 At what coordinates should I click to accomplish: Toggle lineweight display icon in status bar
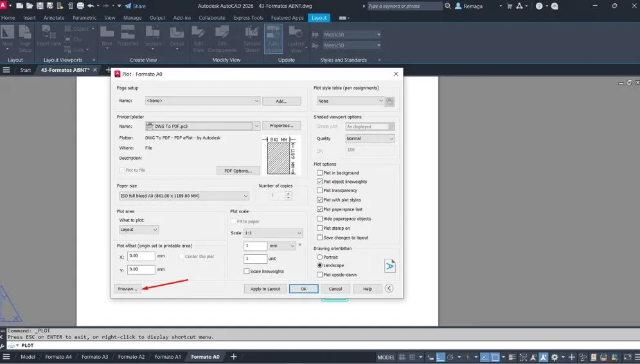click(512, 357)
